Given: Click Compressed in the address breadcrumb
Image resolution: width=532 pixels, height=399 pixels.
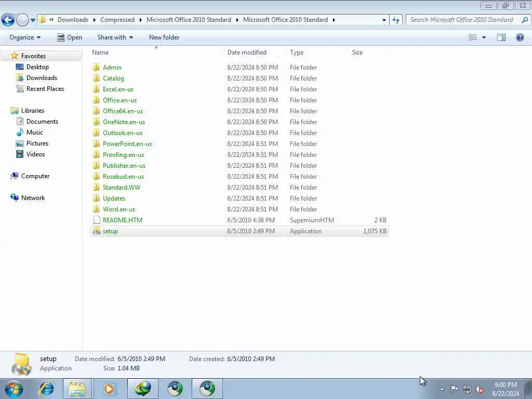Looking at the screenshot, I should (117, 20).
